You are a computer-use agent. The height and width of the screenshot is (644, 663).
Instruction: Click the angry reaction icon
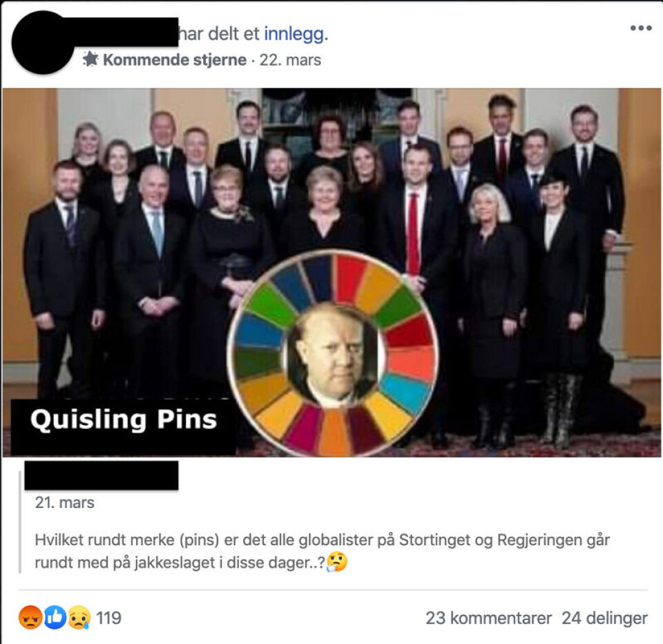tap(30, 617)
